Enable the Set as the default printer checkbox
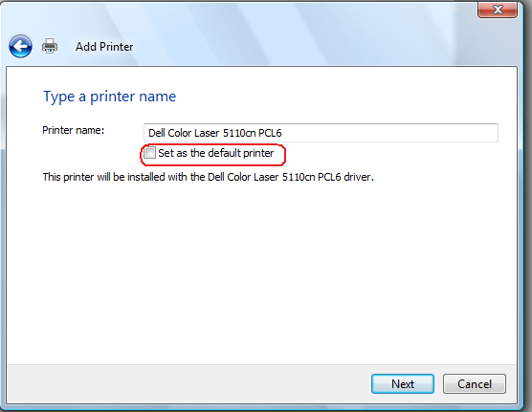532x412 pixels. (149, 153)
